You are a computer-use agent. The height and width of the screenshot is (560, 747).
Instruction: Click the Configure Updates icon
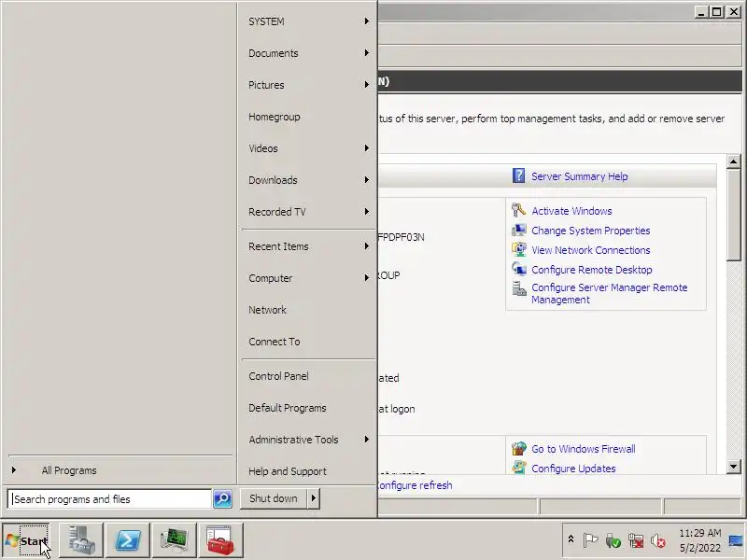518,468
